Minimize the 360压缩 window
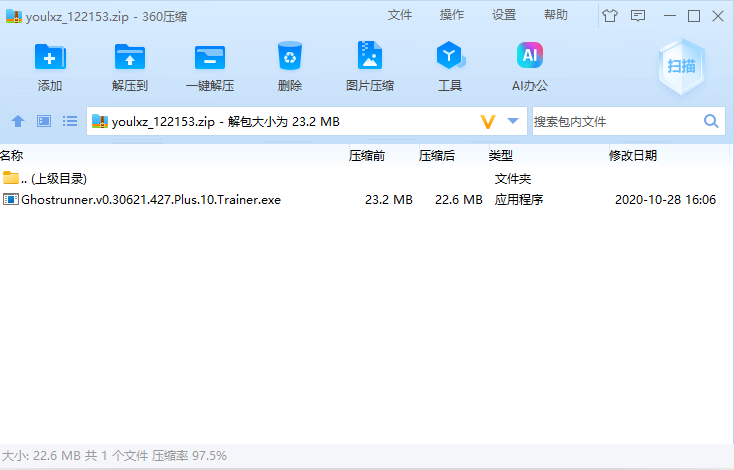The image size is (734, 470). click(670, 16)
